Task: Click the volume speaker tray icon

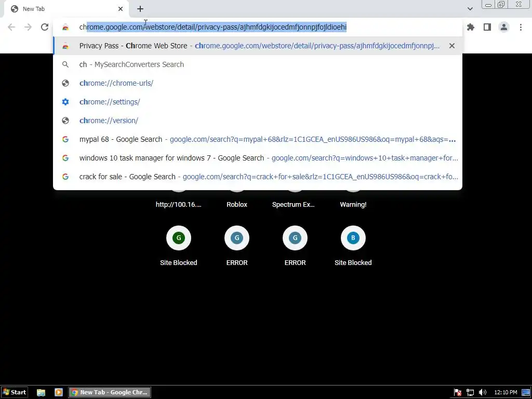Action: coord(483,393)
